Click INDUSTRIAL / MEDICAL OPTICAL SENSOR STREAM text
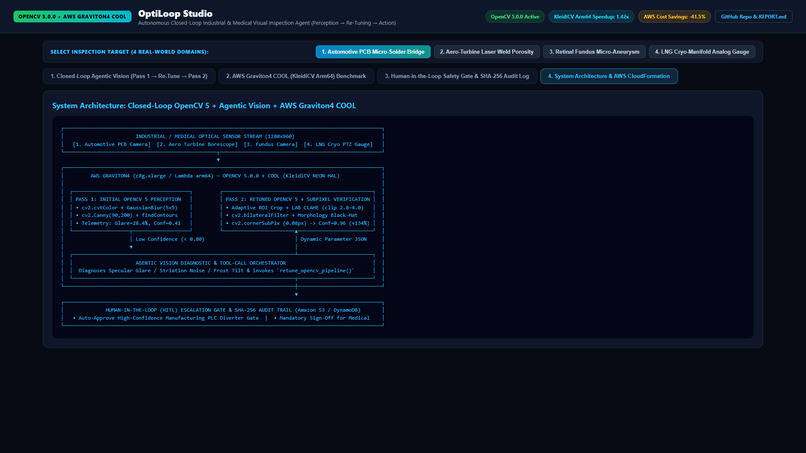806x453 pixels. [x=215, y=136]
